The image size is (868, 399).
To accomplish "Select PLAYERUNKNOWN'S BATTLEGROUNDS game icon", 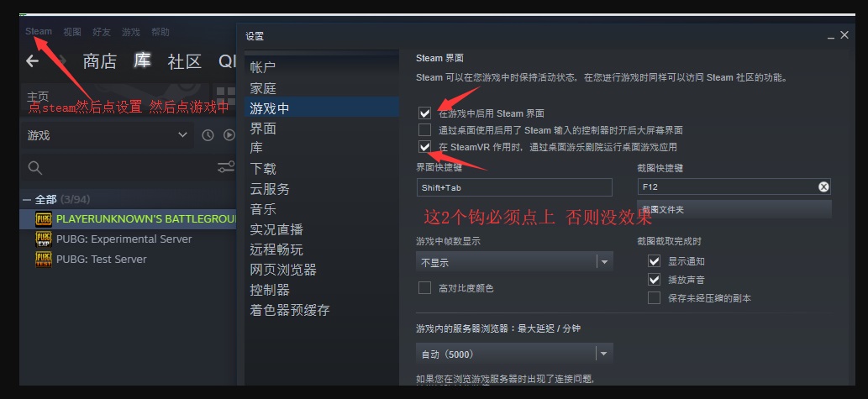I will click(43, 219).
